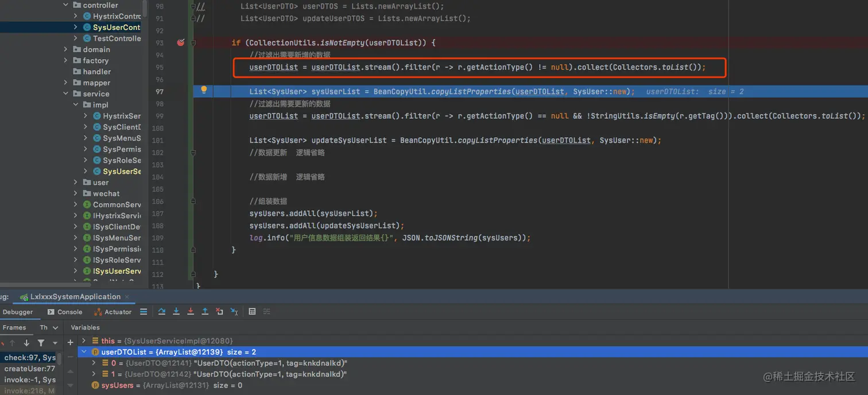Click the plus New Watch icon
The width and height of the screenshot is (868, 395).
(x=70, y=343)
